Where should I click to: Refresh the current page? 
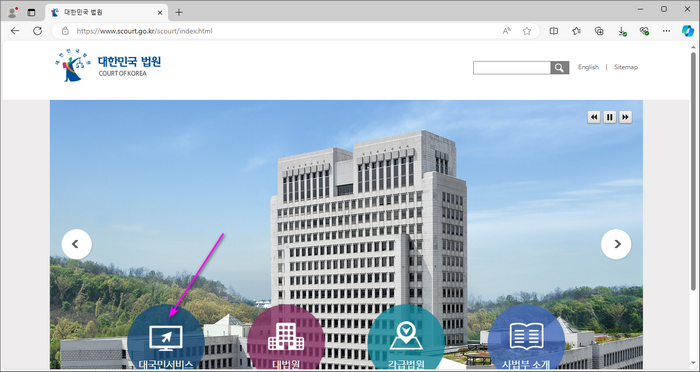38,31
